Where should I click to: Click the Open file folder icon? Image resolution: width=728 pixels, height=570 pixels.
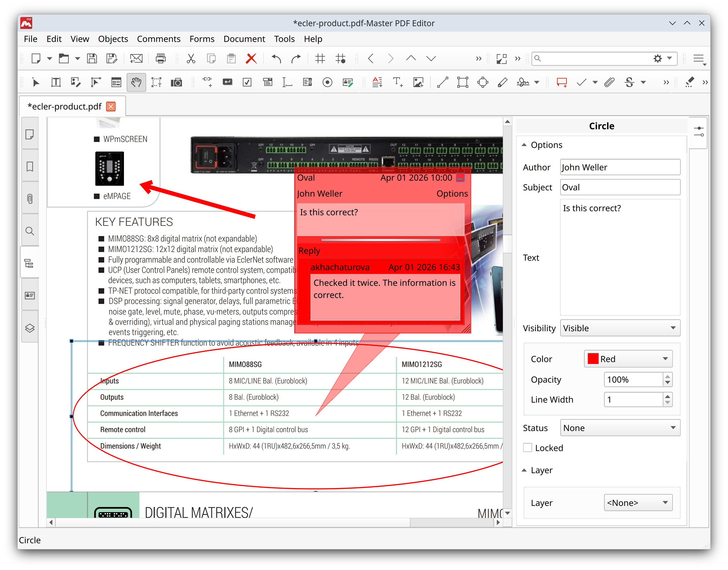click(x=63, y=58)
